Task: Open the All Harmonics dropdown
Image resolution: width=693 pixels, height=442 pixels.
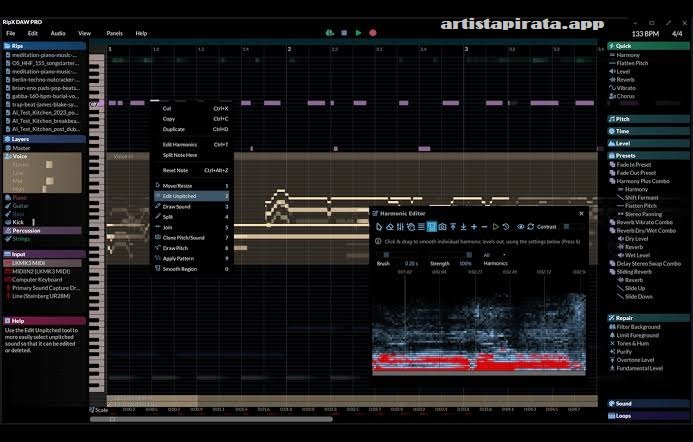Action: [495, 255]
